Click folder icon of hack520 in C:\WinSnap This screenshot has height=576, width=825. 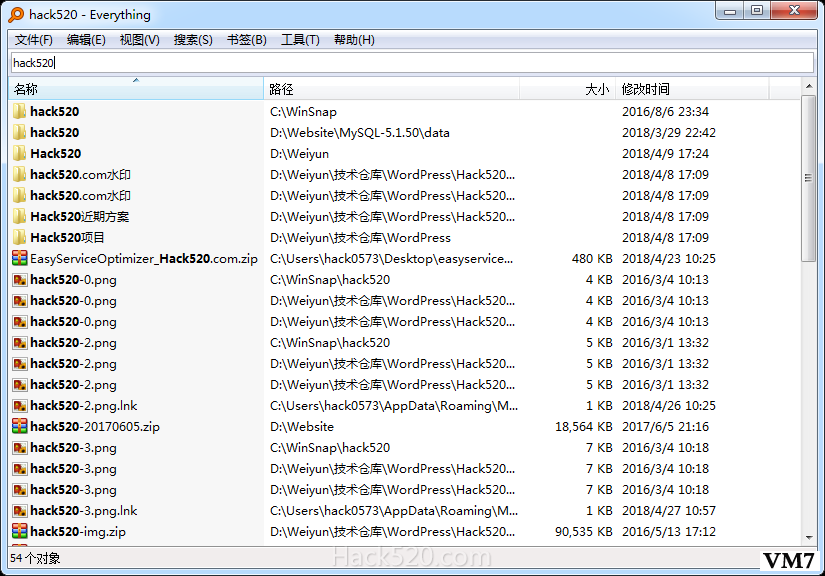(19, 111)
